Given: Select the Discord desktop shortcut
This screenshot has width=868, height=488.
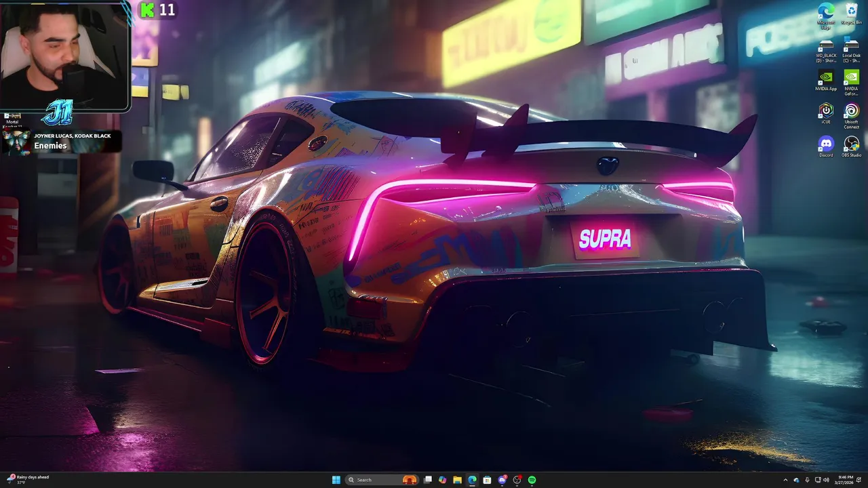Looking at the screenshot, I should [826, 146].
